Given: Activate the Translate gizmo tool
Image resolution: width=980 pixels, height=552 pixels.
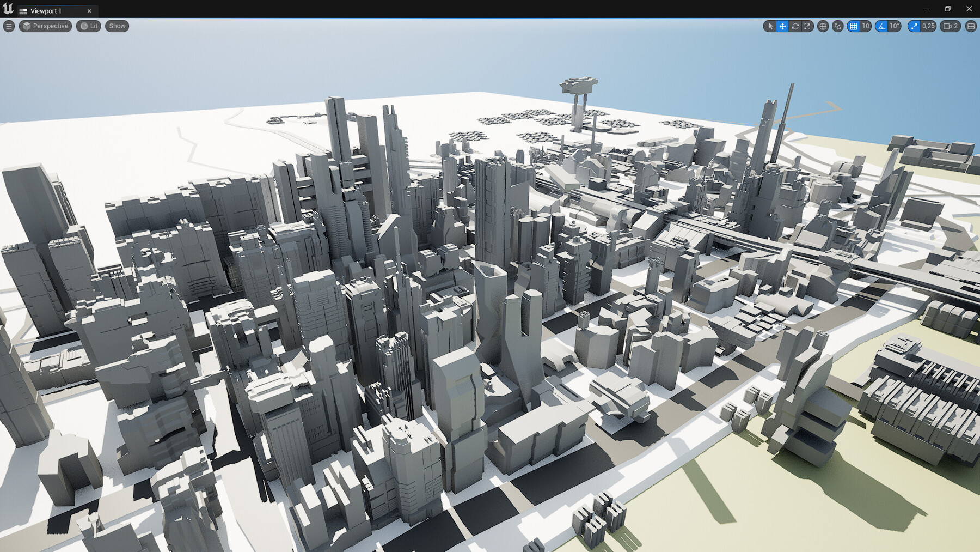Looking at the screenshot, I should click(783, 26).
